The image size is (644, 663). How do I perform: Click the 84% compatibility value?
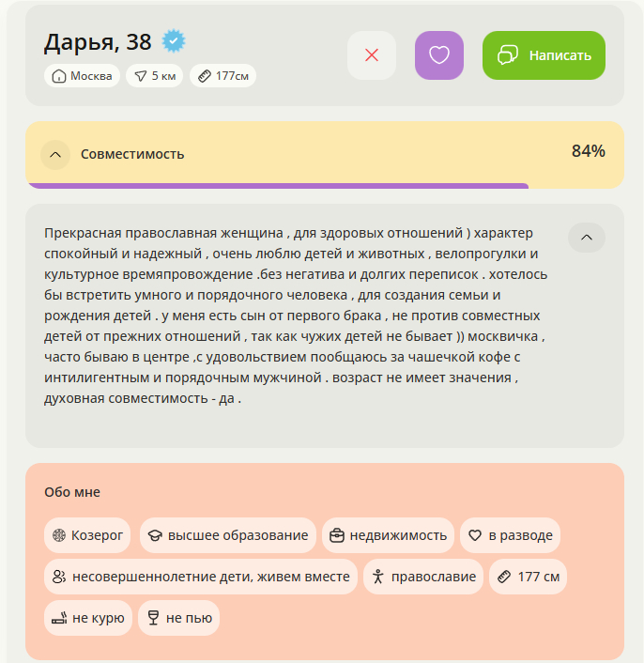[x=589, y=151]
